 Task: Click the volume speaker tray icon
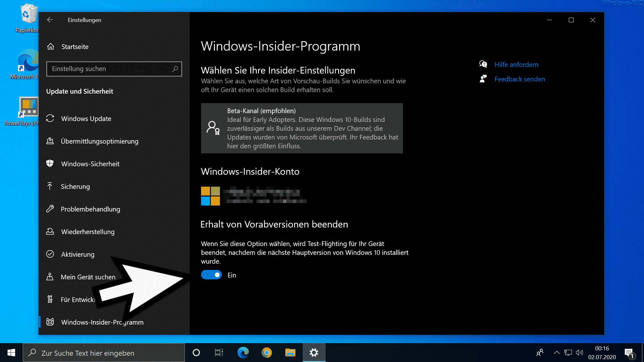tap(580, 353)
